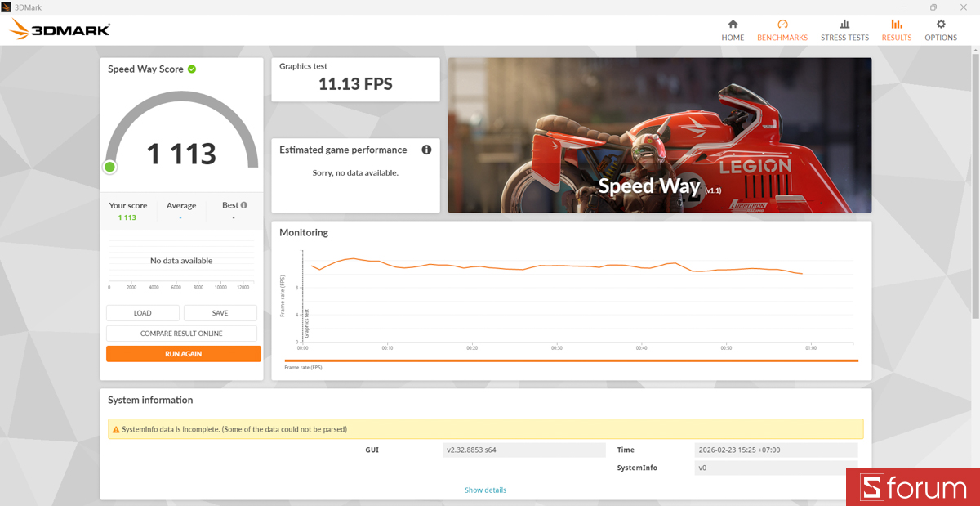The width and height of the screenshot is (980, 506).
Task: Click COMPARE RESULT ONLINE
Action: tap(181, 333)
